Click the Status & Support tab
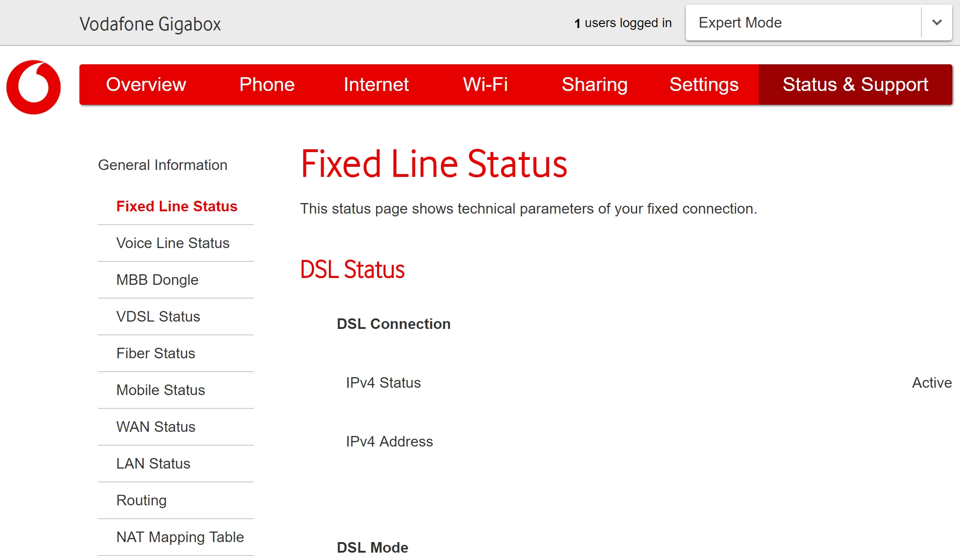The height and width of the screenshot is (560, 960). (x=855, y=85)
